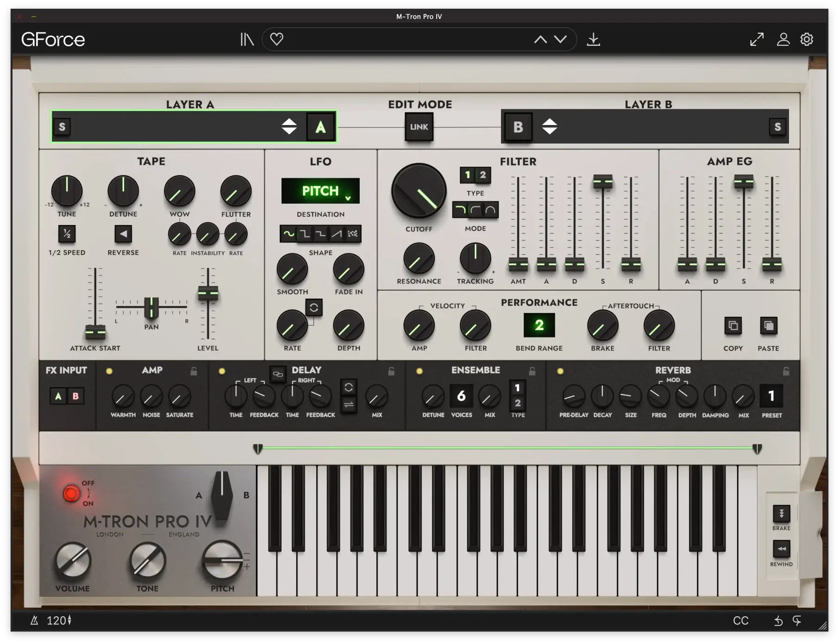Click the Paste layer icon
The width and height of the screenshot is (839, 644).
coord(768,326)
